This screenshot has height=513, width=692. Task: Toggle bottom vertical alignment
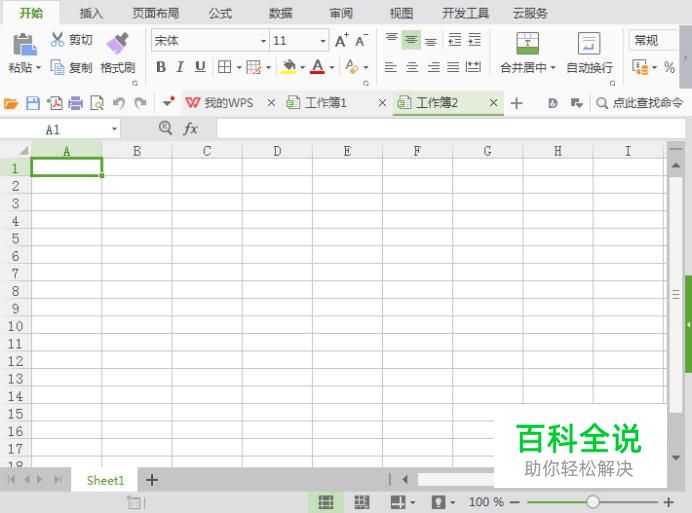431,41
